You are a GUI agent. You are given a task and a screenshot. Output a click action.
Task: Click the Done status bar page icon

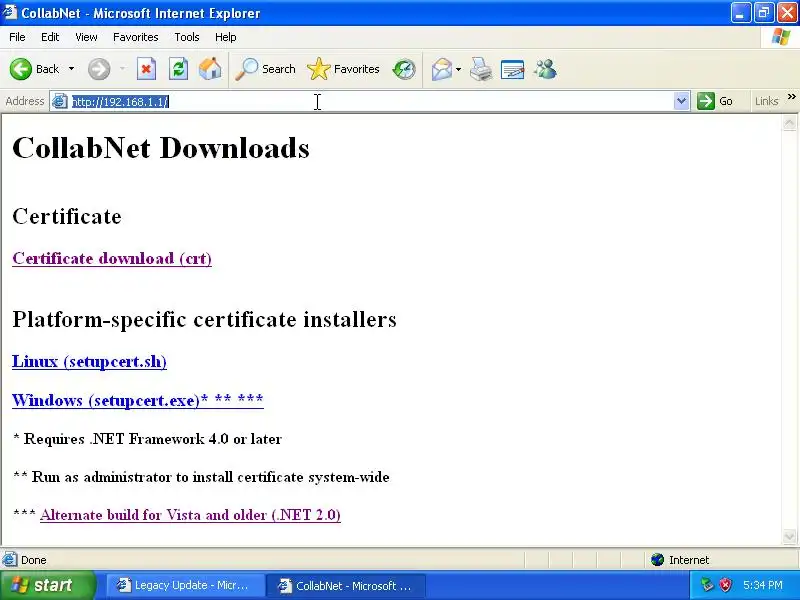(x=10, y=560)
